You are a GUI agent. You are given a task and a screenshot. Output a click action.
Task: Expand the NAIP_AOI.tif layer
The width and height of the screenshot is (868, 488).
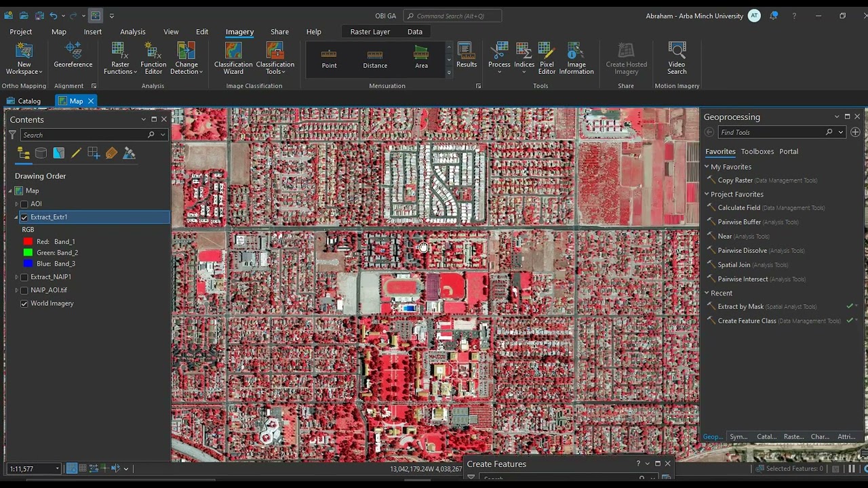click(16, 290)
